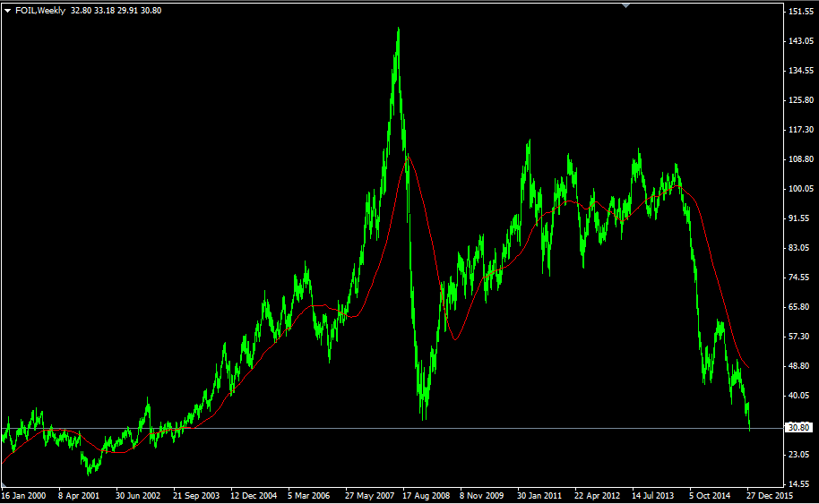This screenshot has width=819, height=504.
Task: Click the 17 Aug 2008 date label
Action: pos(427,496)
